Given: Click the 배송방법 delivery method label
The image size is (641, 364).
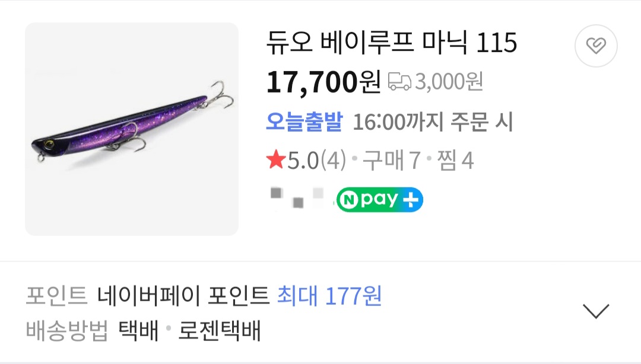Looking at the screenshot, I should point(67,330).
